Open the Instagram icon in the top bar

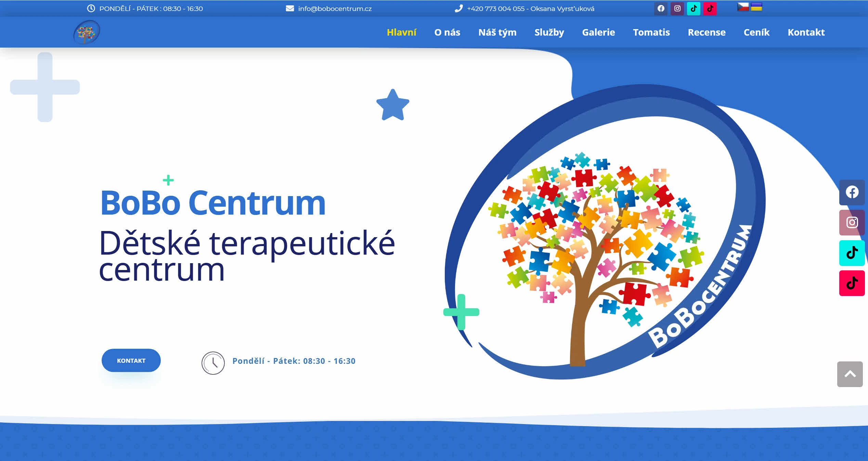click(677, 9)
